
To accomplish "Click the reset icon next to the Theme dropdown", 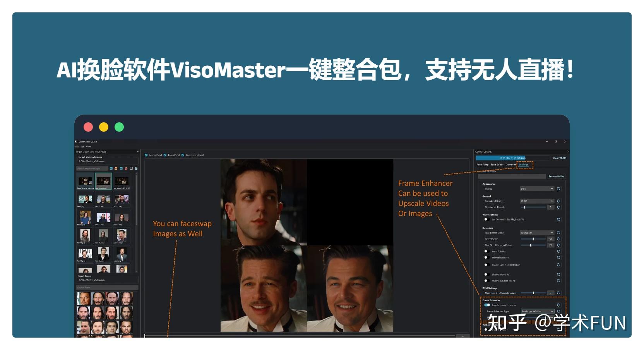I will click(x=559, y=189).
